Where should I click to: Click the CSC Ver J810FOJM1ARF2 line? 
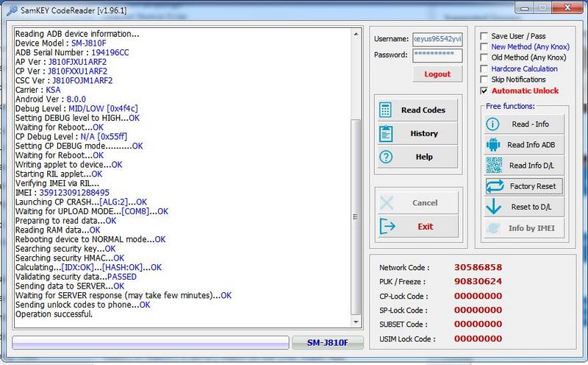pyautogui.click(x=64, y=81)
